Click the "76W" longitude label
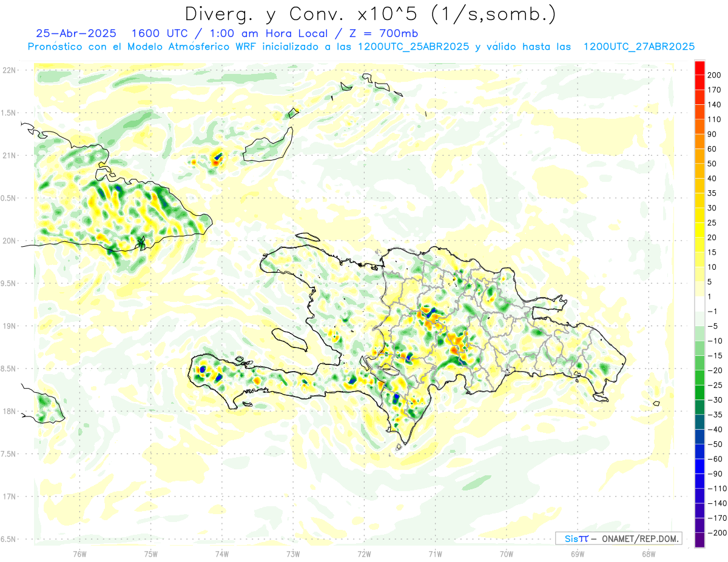This screenshot has height=562, width=728. coord(79,554)
